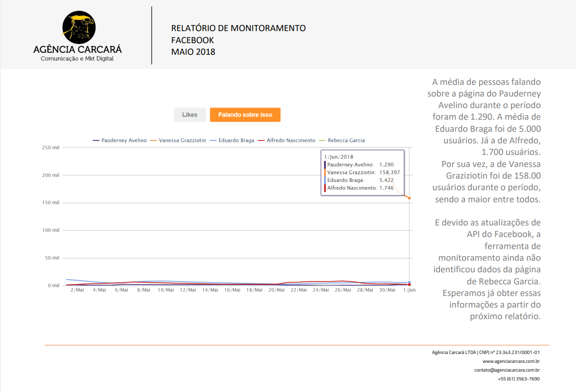Click the '10/Mai' x-axis date label

pos(166,290)
